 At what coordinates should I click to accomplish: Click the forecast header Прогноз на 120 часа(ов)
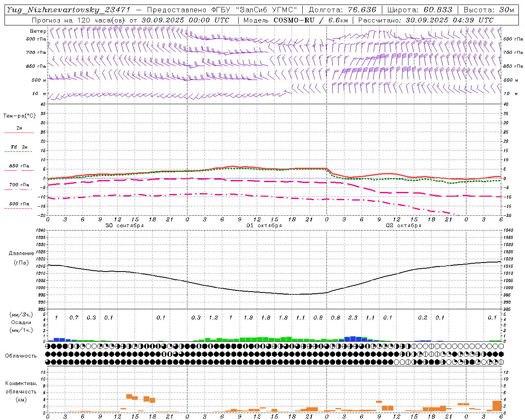pos(79,20)
